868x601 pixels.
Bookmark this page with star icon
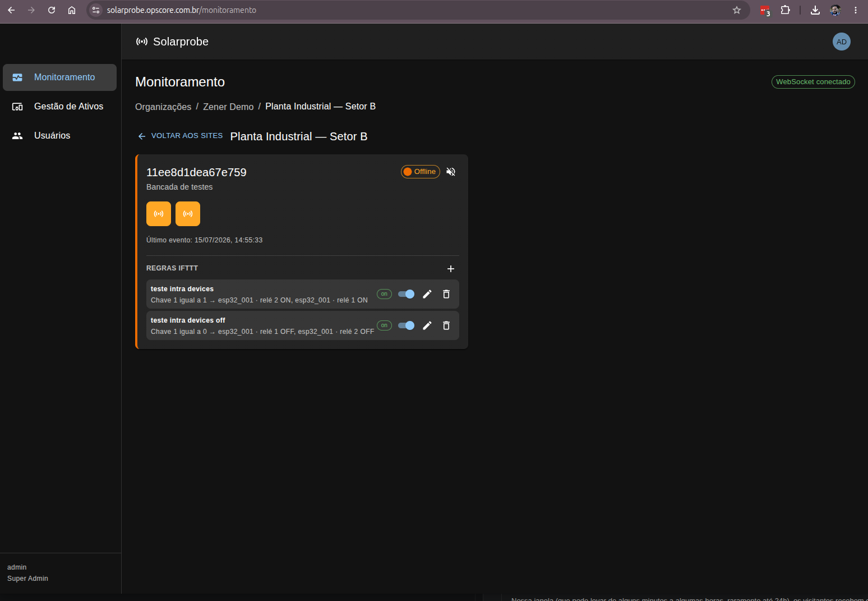(737, 10)
